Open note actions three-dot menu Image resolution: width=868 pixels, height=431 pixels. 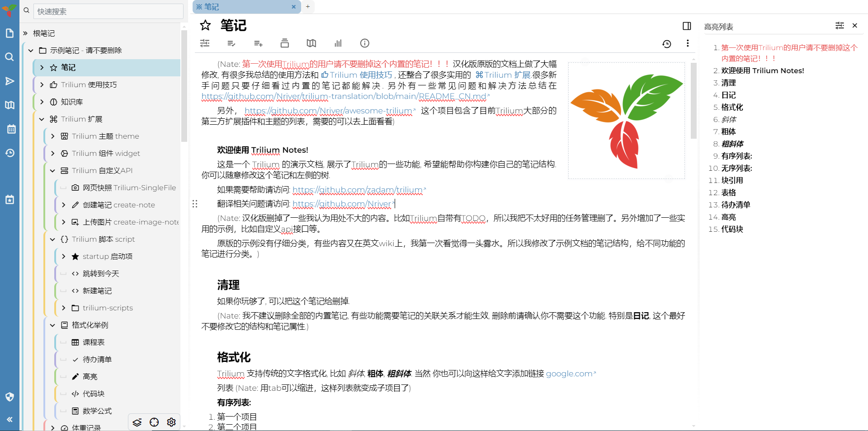(688, 43)
